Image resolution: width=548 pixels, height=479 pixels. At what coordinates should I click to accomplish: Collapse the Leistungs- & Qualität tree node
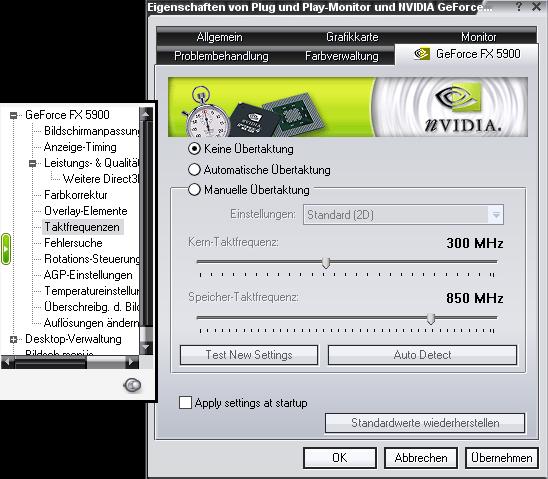pos(32,163)
